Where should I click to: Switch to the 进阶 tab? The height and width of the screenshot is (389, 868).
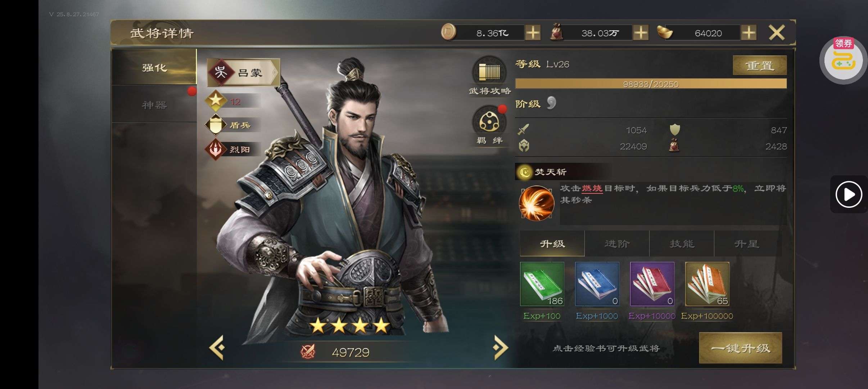617,244
